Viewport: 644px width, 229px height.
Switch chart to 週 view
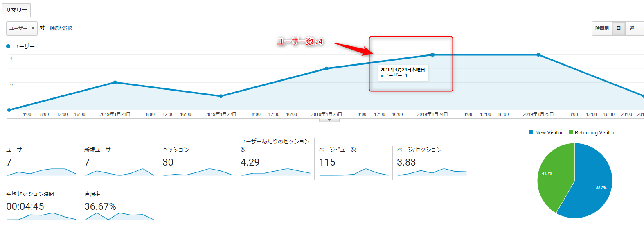(x=632, y=28)
